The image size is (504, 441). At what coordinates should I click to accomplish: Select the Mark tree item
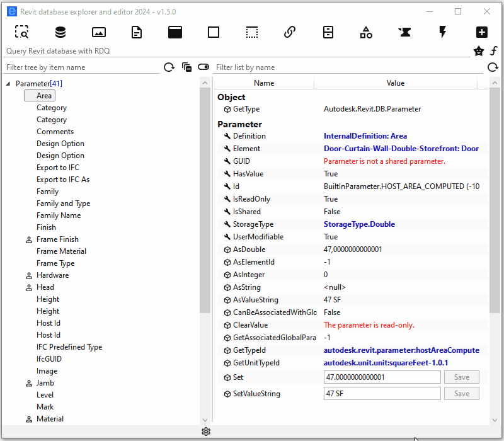pyautogui.click(x=45, y=406)
